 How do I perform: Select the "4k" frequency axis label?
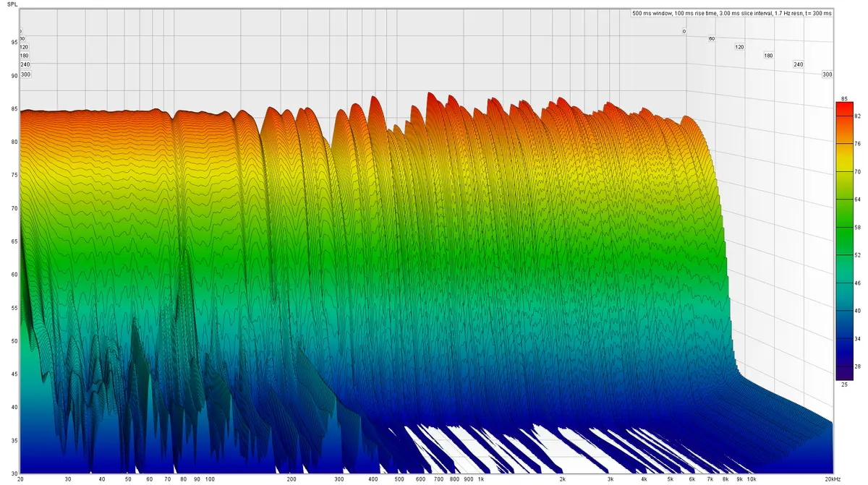click(644, 479)
